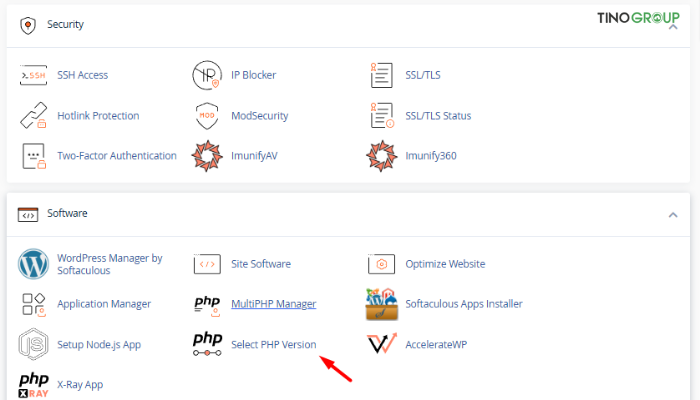700x400 pixels.
Task: Open the Select PHP Version link
Action: point(274,345)
